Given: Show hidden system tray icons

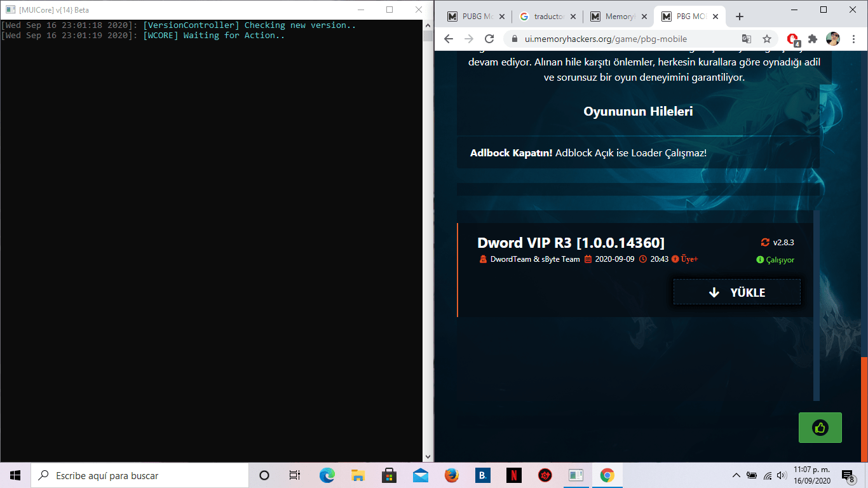Looking at the screenshot, I should coord(736,475).
